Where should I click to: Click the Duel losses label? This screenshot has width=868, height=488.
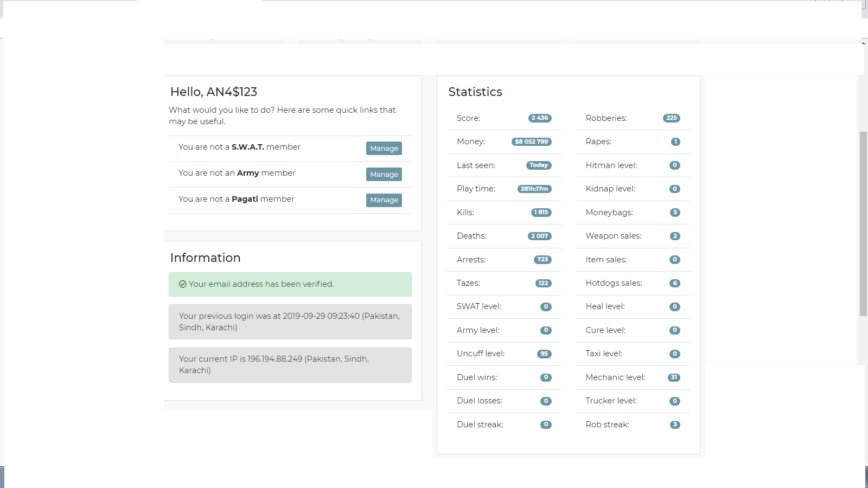[480, 401]
